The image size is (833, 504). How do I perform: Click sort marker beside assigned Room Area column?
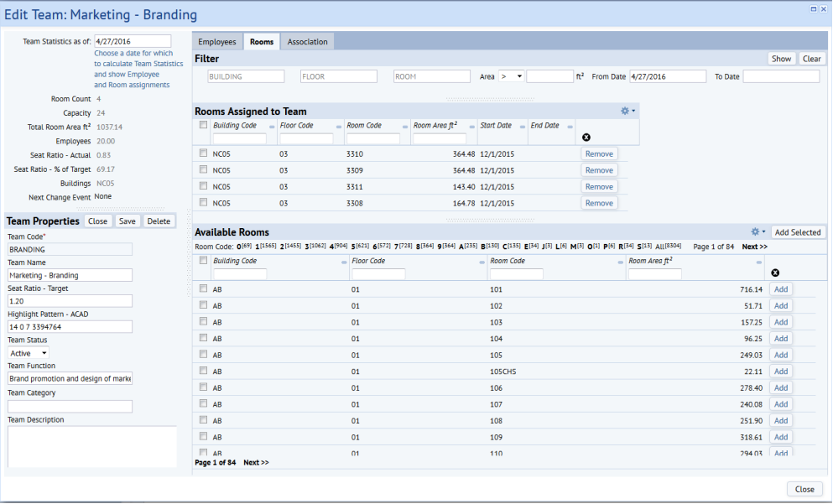point(471,127)
